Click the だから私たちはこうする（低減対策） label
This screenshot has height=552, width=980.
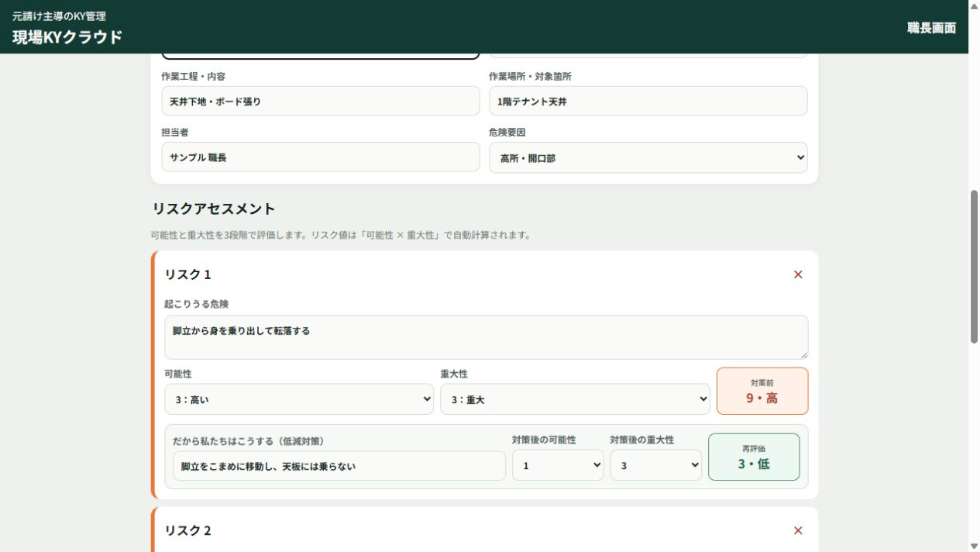click(249, 441)
